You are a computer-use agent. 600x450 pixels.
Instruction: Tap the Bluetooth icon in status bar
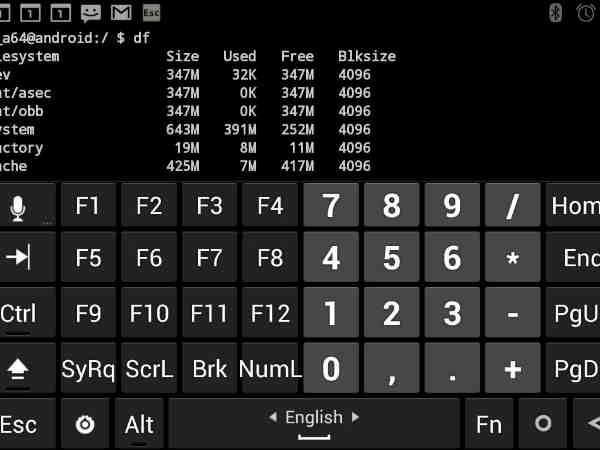point(557,13)
